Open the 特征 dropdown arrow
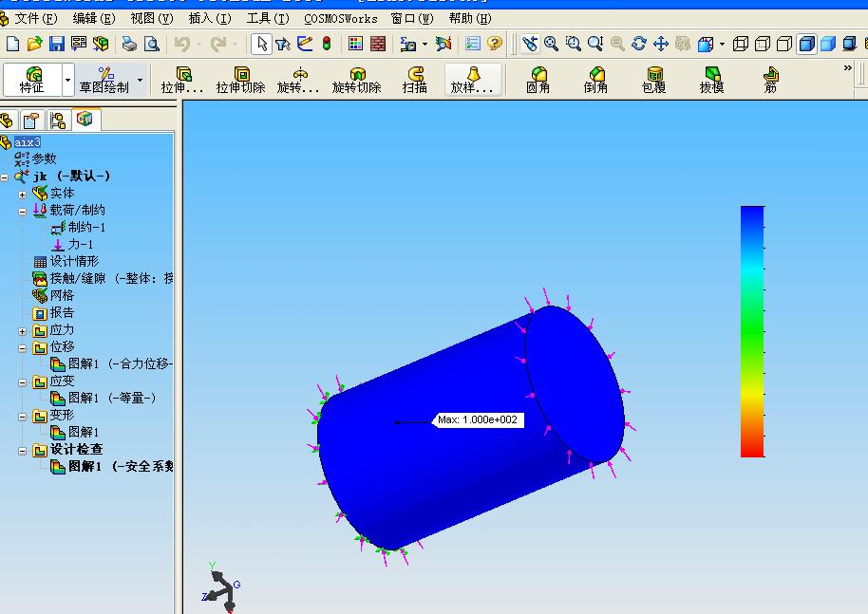 click(67, 80)
